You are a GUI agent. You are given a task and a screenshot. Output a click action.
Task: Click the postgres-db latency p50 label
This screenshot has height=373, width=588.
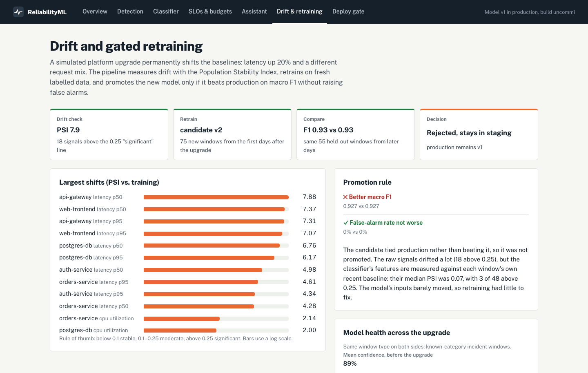91,246
